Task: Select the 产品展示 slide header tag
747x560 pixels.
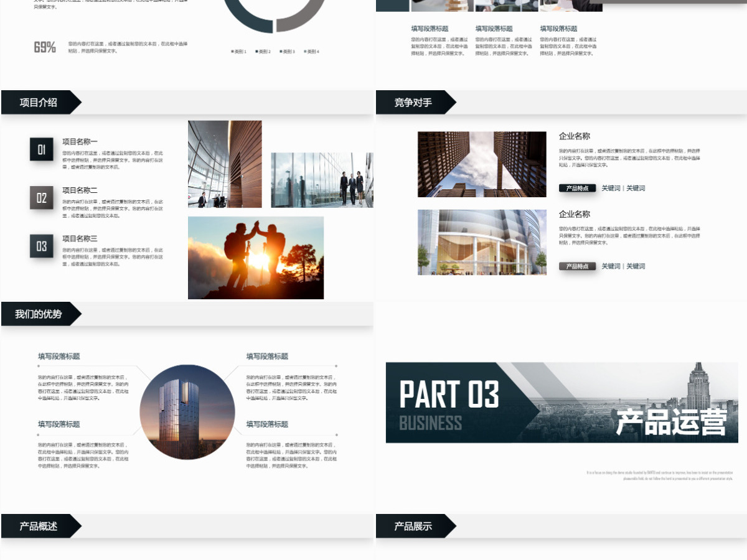Action: (x=416, y=526)
